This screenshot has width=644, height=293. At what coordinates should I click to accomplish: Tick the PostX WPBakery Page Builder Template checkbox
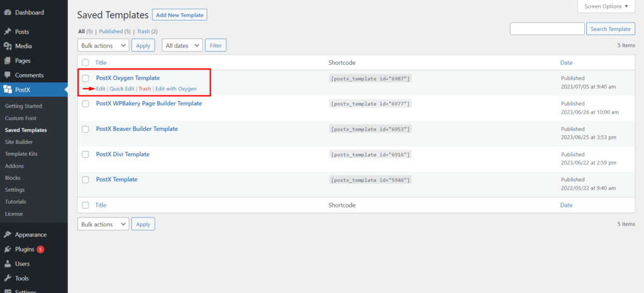pyautogui.click(x=86, y=104)
